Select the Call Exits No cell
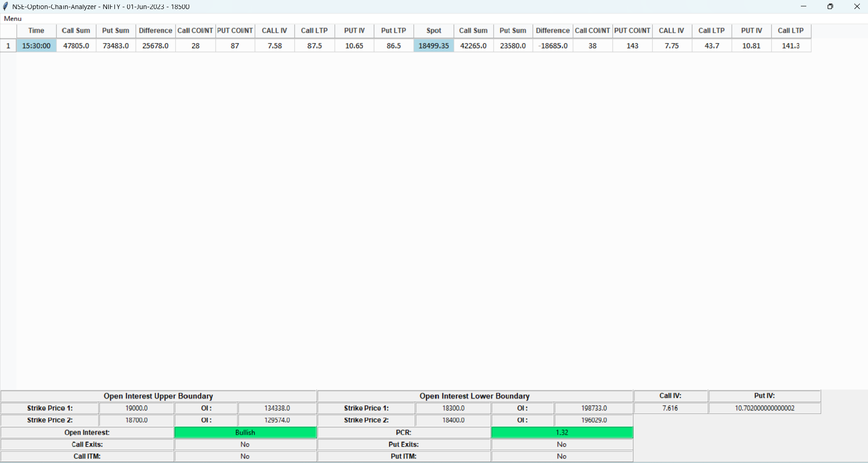 point(245,444)
